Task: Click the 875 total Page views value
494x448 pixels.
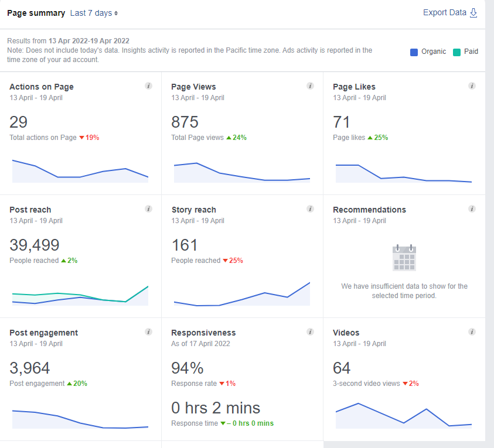Action: point(185,122)
